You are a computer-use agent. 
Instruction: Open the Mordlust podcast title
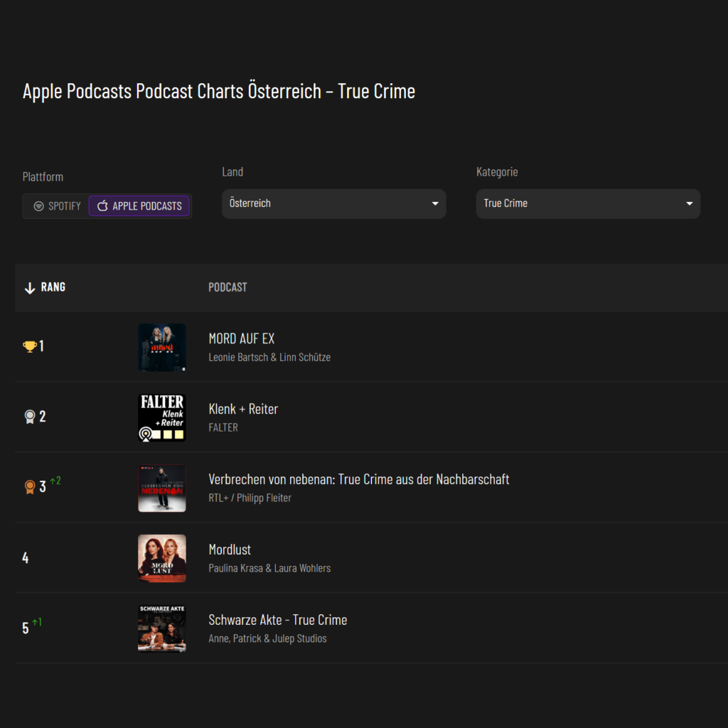tap(230, 550)
